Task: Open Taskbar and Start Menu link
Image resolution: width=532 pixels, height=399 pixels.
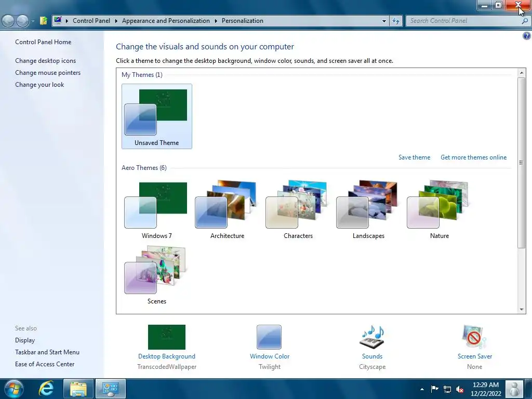Action: tap(47, 352)
